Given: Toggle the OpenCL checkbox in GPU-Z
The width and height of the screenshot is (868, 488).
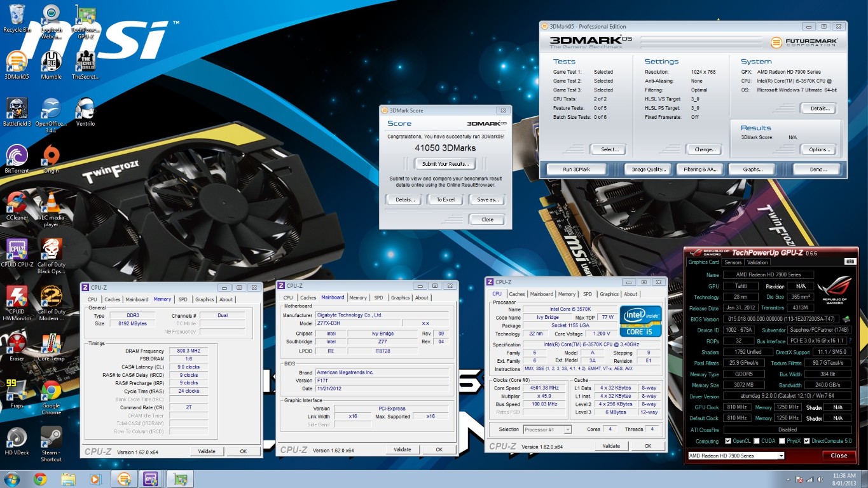Looking at the screenshot, I should pos(729,441).
